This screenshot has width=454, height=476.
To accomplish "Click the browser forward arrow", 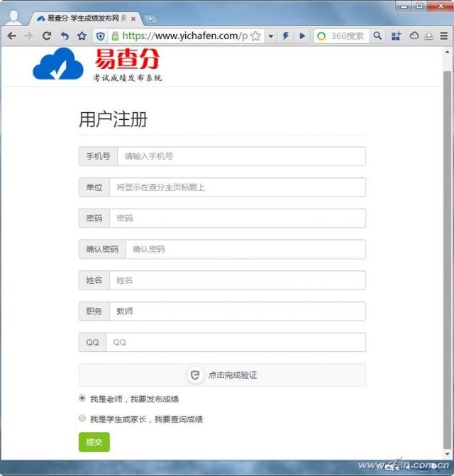I will tap(28, 35).
